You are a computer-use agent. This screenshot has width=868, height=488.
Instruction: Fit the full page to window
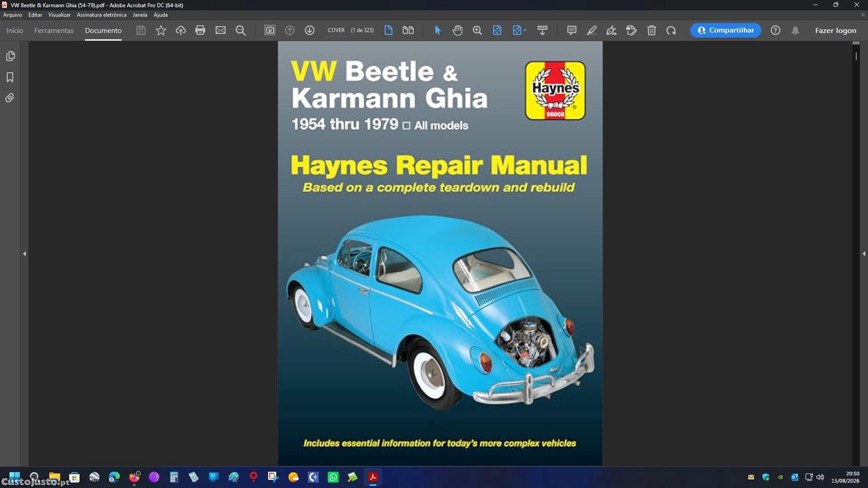[497, 30]
